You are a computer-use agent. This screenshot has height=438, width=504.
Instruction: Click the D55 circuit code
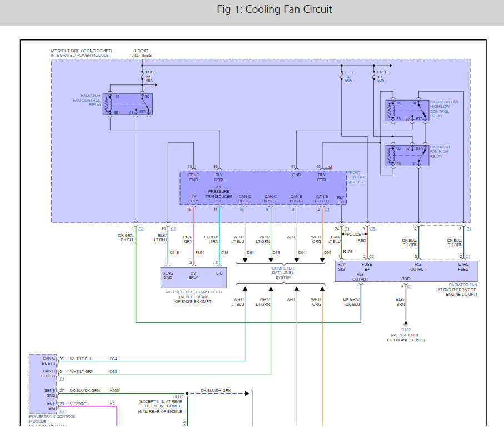[327, 253]
